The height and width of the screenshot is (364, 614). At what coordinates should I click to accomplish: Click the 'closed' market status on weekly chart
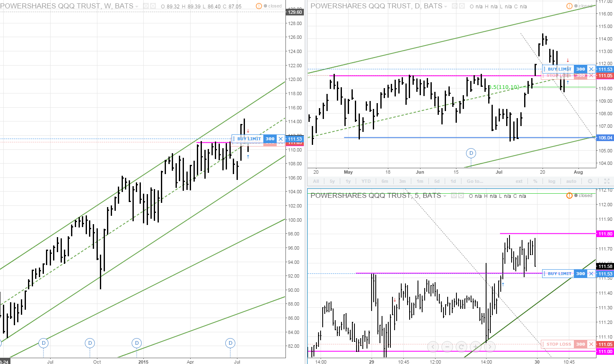click(x=273, y=6)
